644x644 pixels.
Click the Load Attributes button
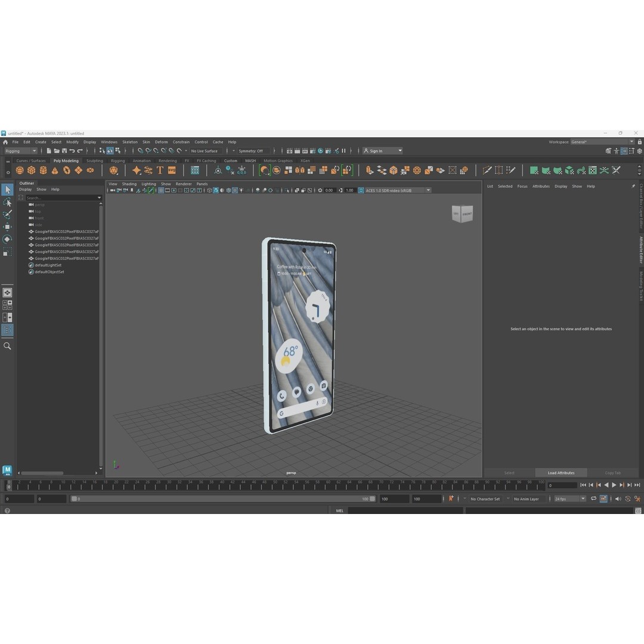(561, 473)
